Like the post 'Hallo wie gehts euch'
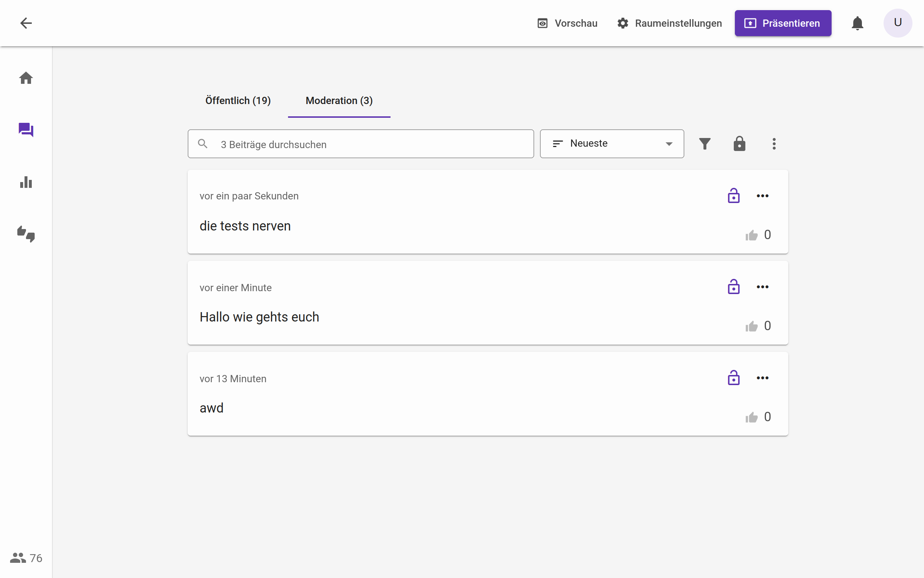924x578 pixels. pos(751,326)
